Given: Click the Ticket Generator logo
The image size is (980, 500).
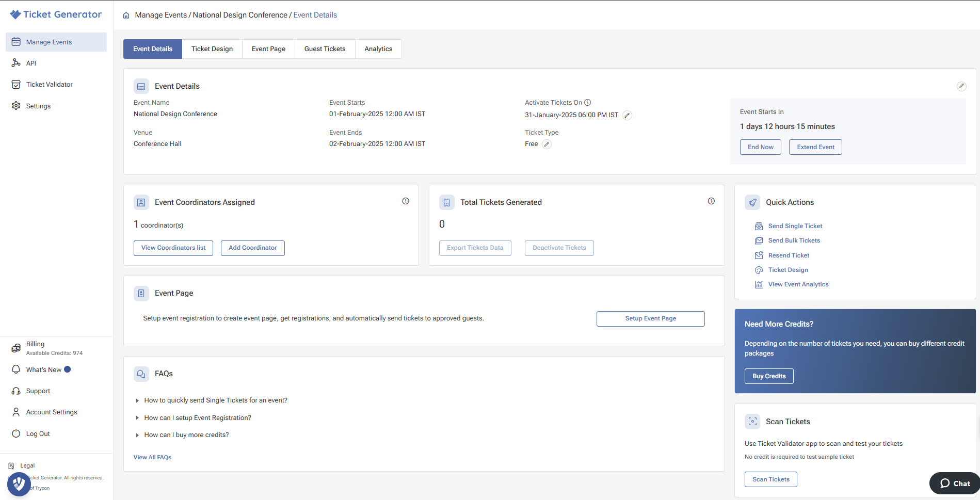Looking at the screenshot, I should coord(56,14).
